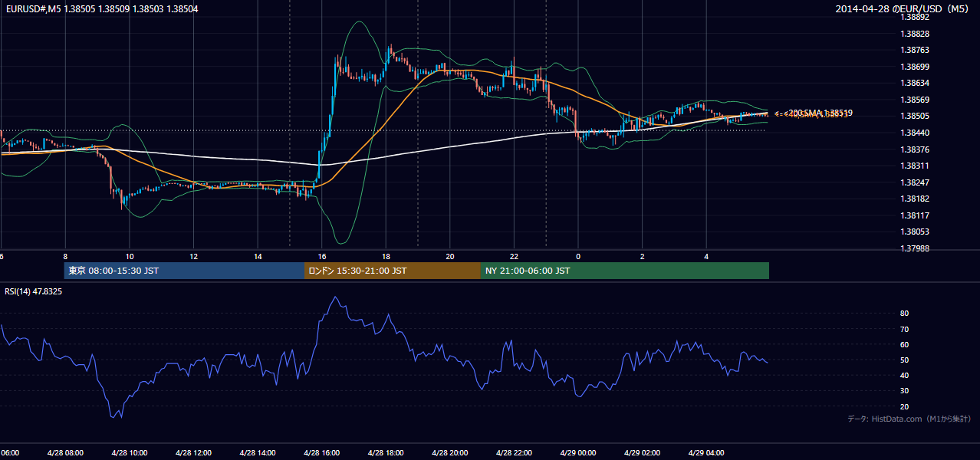980x460 pixels.
Task: Click price axis label 1.38247
Action: (x=916, y=182)
